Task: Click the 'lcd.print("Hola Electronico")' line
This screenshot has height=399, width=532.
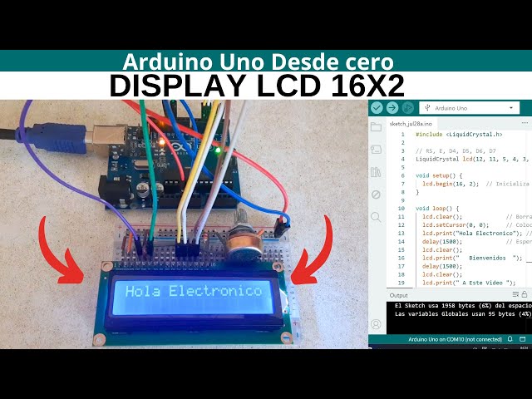Action: (x=473, y=233)
